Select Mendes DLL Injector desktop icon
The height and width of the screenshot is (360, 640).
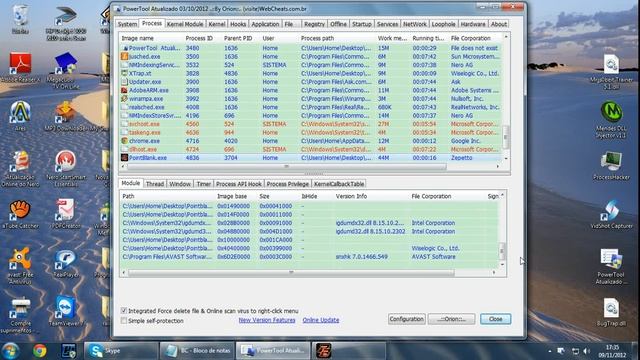point(611,120)
